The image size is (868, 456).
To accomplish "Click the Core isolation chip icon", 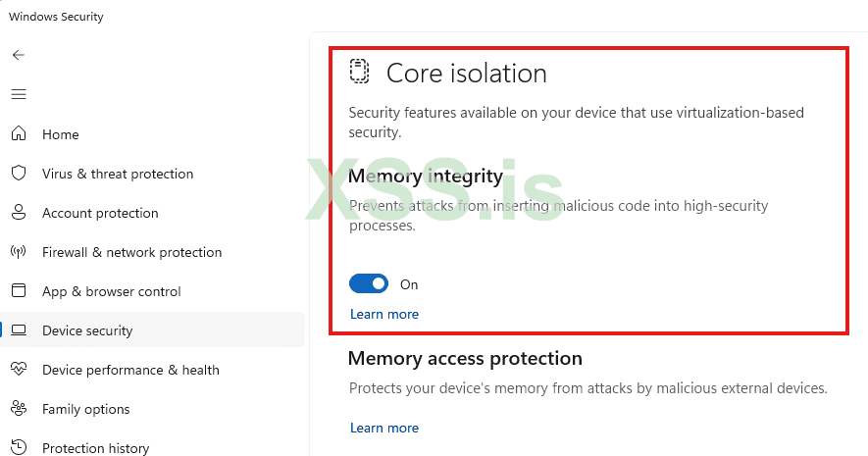I will click(360, 72).
